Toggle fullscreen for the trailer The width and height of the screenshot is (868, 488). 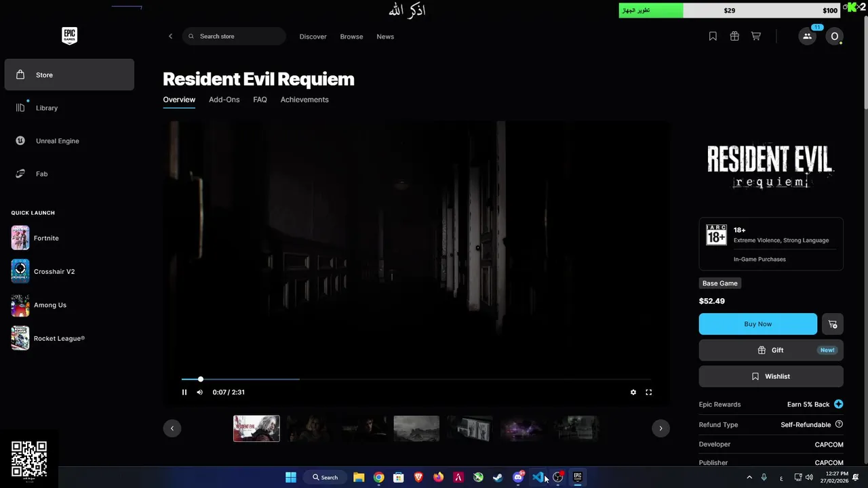(648, 392)
